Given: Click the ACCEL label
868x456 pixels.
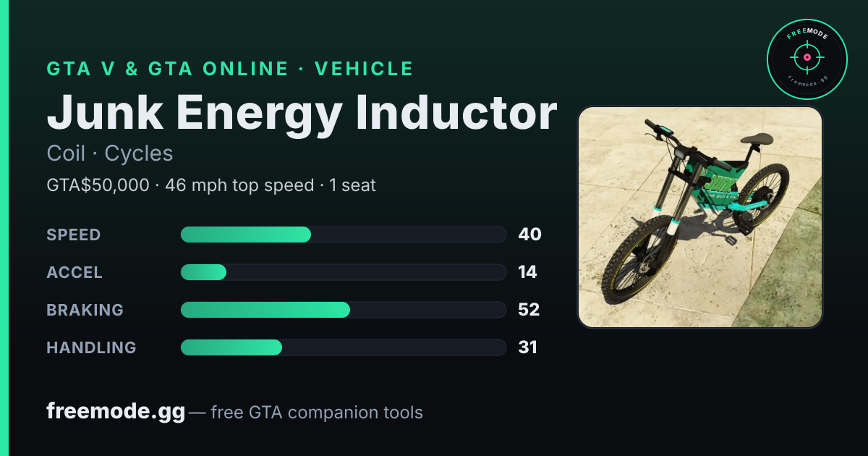Looking at the screenshot, I should [75, 272].
